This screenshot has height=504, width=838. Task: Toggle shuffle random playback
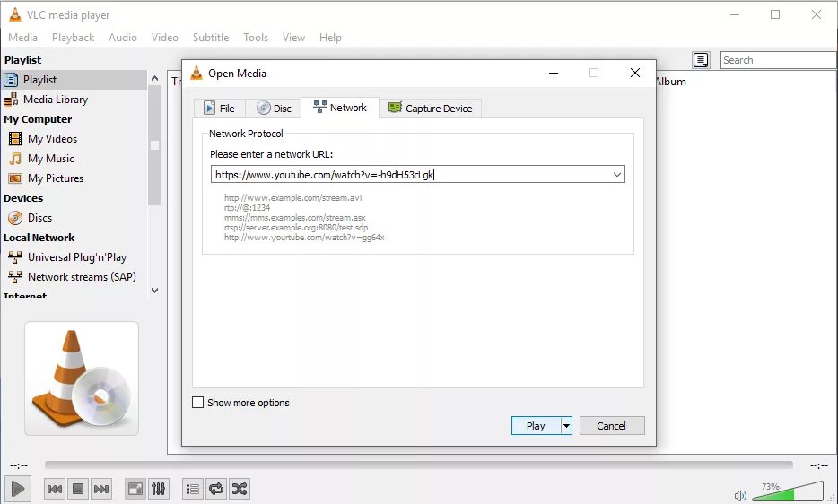(240, 489)
